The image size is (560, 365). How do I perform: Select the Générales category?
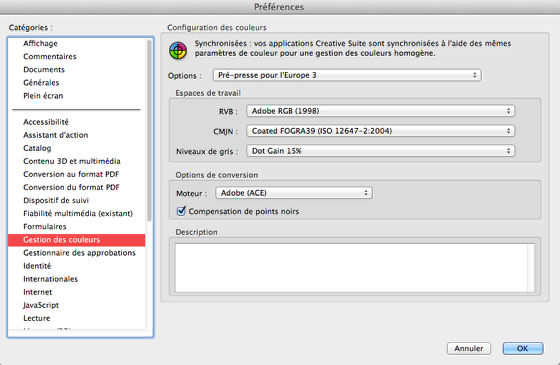click(76, 82)
